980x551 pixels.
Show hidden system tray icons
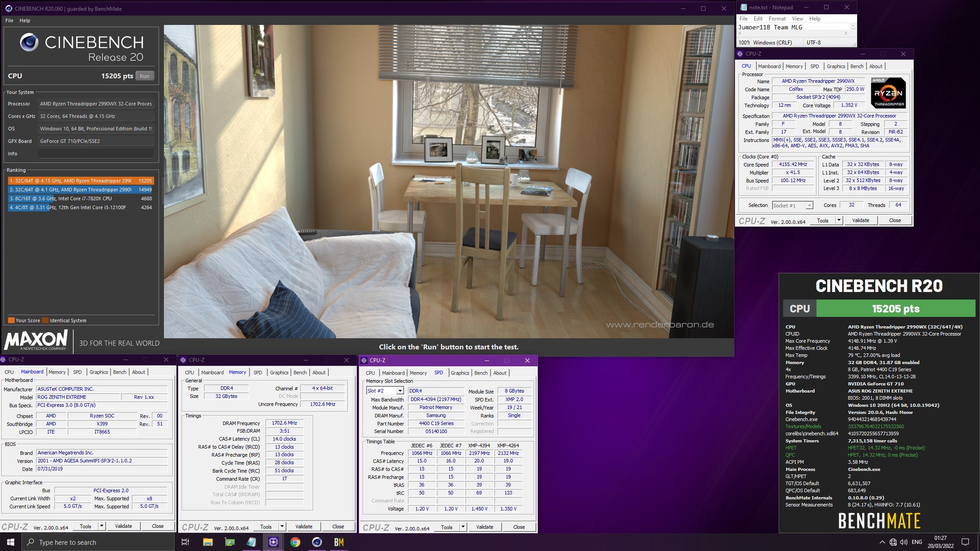click(x=882, y=542)
